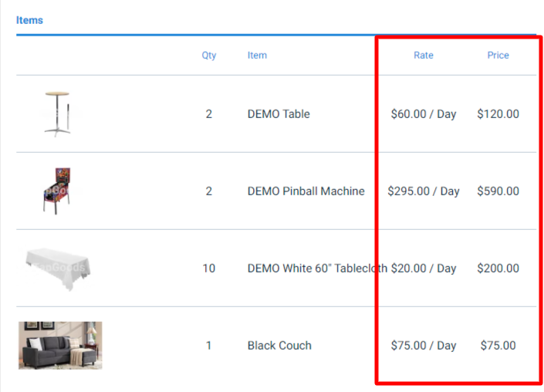Select the DEMO Table item name
The width and height of the screenshot is (544, 392).
click(279, 113)
